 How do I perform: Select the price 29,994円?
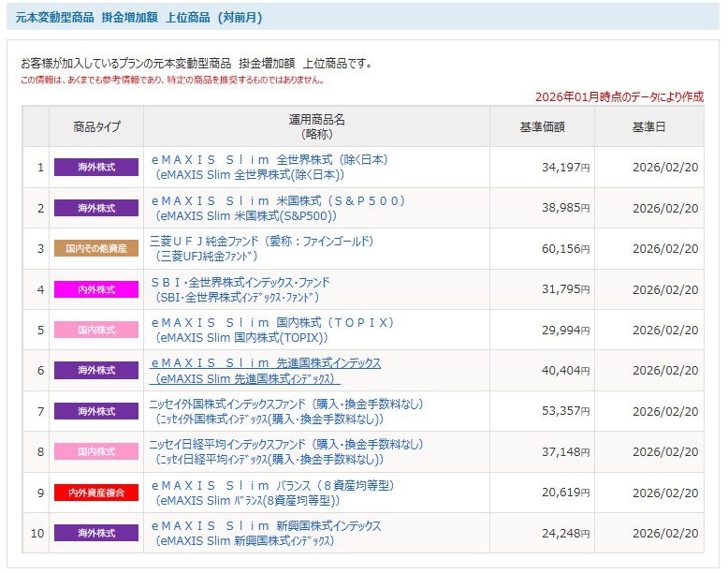tap(565, 330)
